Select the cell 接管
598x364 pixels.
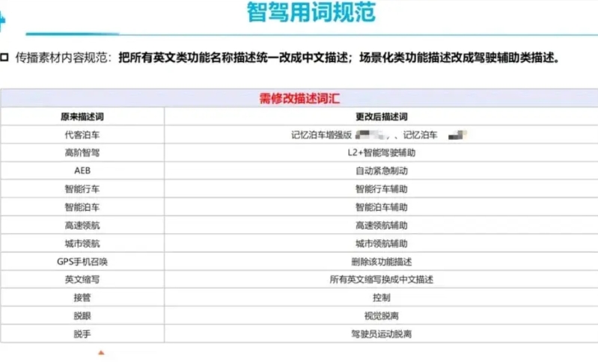[82, 297]
